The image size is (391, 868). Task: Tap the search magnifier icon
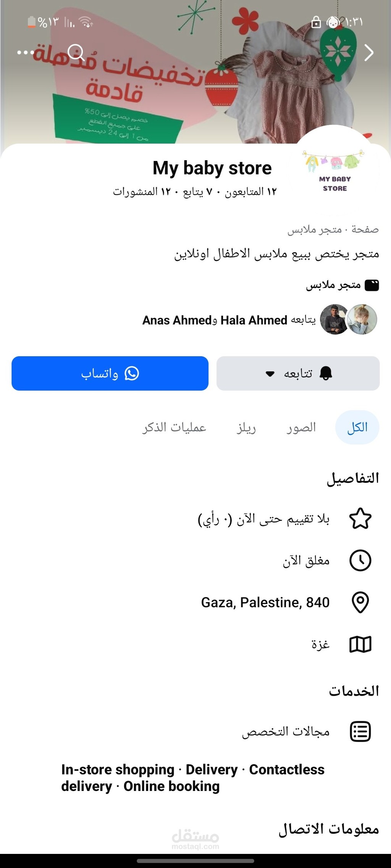tap(76, 52)
